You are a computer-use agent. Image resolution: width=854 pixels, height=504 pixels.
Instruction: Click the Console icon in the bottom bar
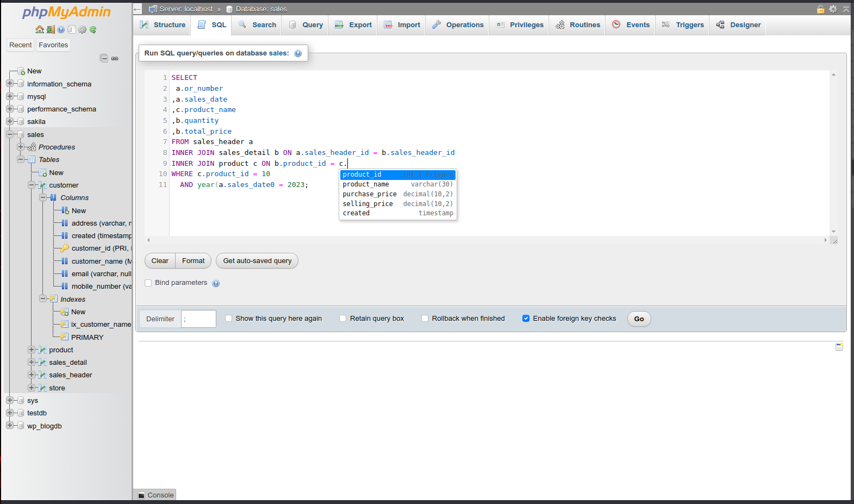coord(141,495)
